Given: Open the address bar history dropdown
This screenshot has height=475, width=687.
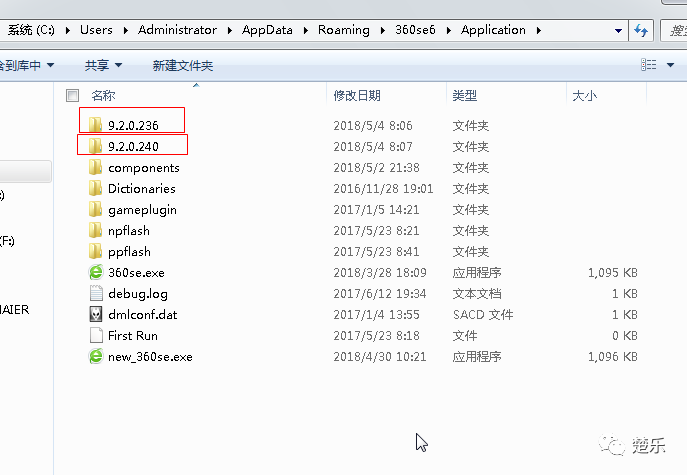Looking at the screenshot, I should click(618, 31).
